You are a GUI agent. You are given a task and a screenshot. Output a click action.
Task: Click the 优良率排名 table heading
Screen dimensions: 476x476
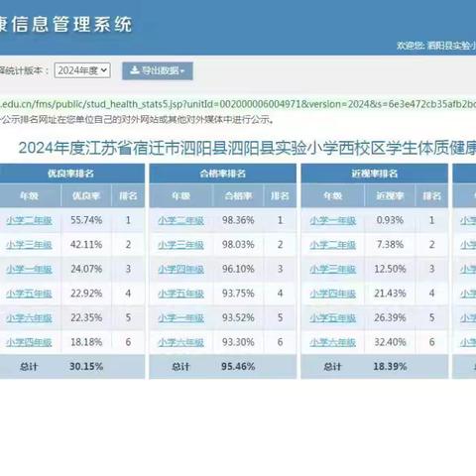(x=70, y=174)
